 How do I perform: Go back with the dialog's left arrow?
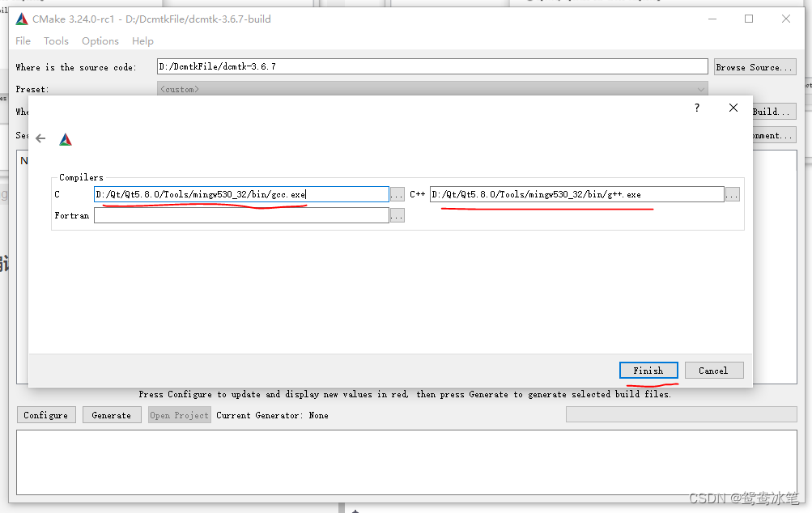pyautogui.click(x=40, y=138)
